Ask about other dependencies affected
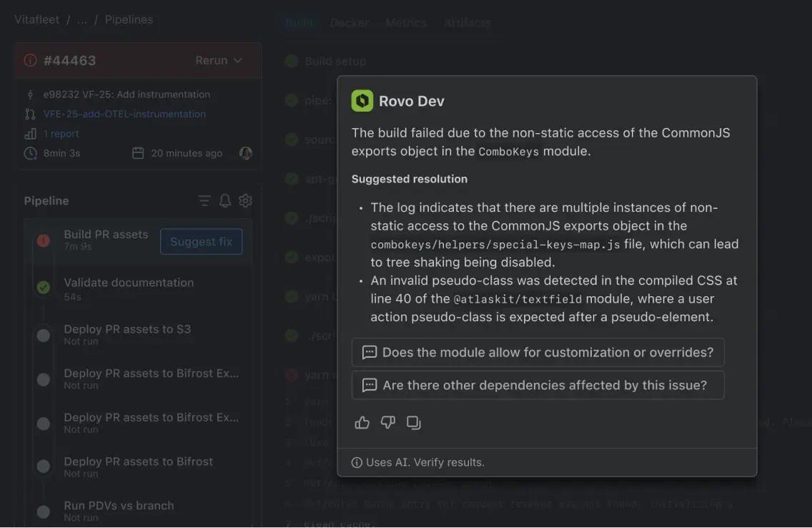Viewport: 812px width, 528px height. pos(538,385)
